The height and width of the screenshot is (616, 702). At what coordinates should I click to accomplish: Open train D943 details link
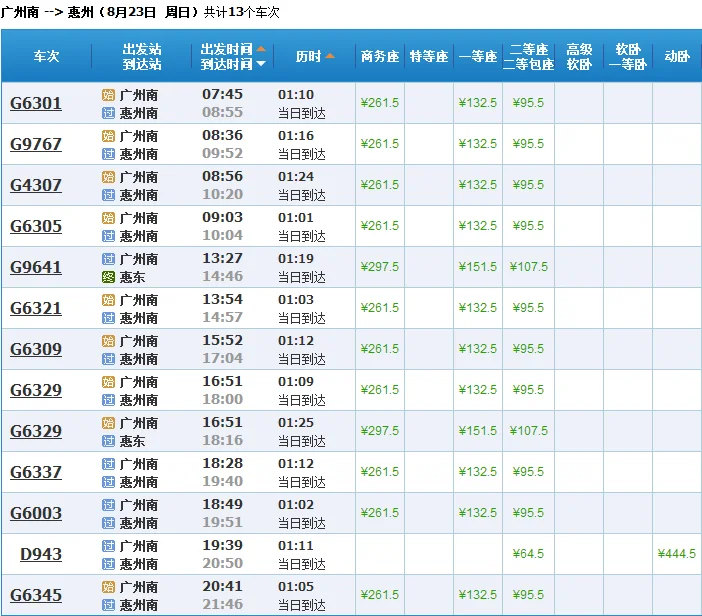tap(41, 555)
